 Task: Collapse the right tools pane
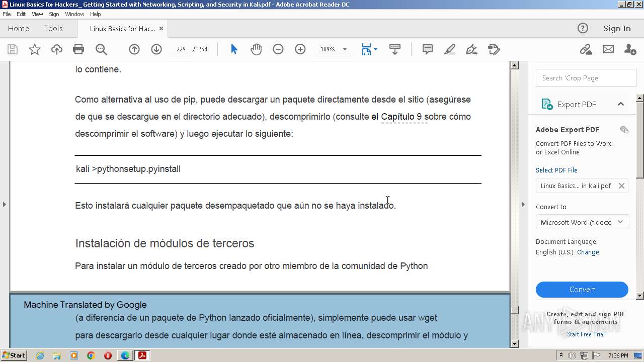(523, 204)
